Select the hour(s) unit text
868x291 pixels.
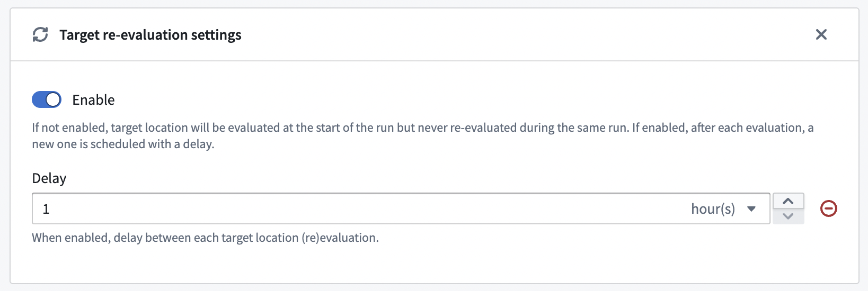(713, 209)
